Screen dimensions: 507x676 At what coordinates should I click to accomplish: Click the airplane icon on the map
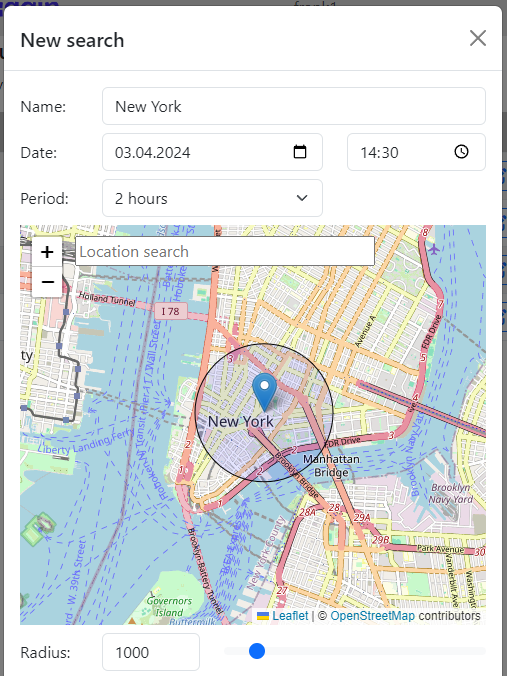434,249
